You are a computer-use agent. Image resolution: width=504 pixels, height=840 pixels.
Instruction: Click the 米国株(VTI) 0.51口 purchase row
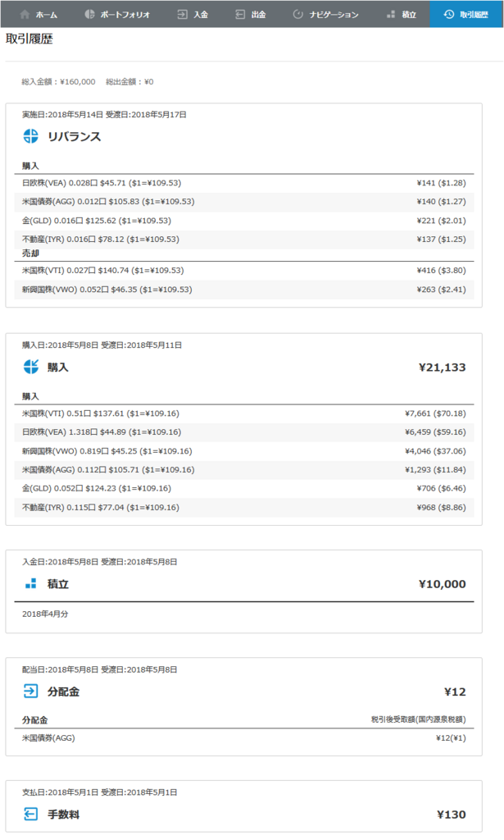click(244, 413)
